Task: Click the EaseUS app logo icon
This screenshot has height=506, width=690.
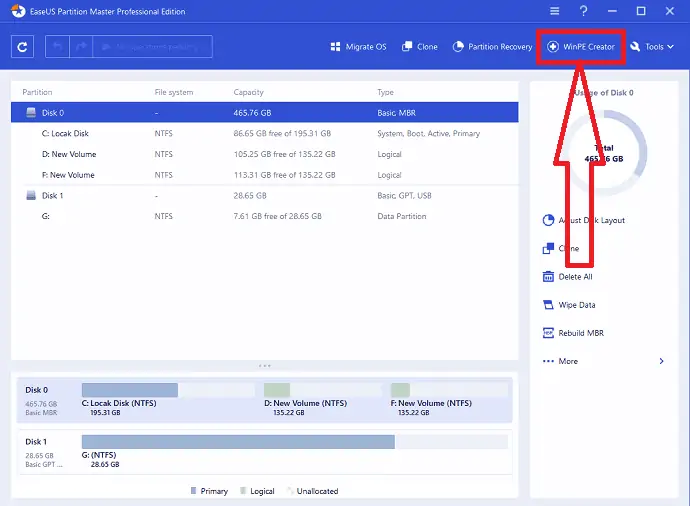Action: (x=18, y=11)
